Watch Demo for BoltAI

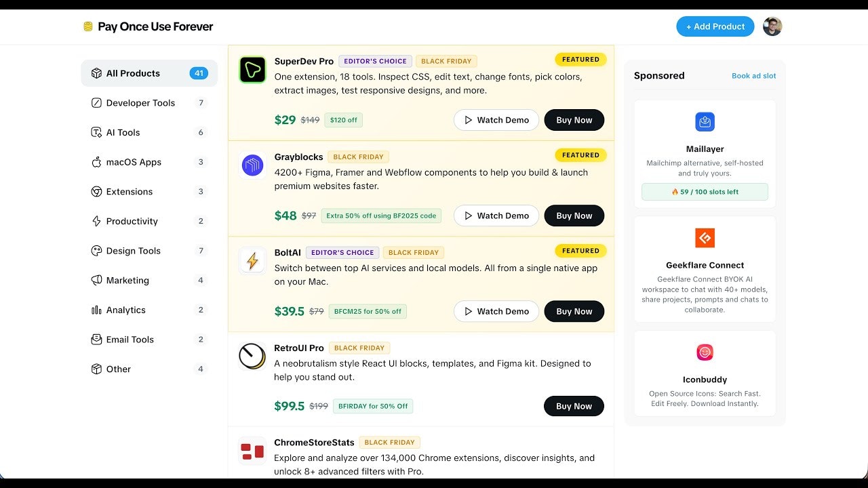coord(496,311)
